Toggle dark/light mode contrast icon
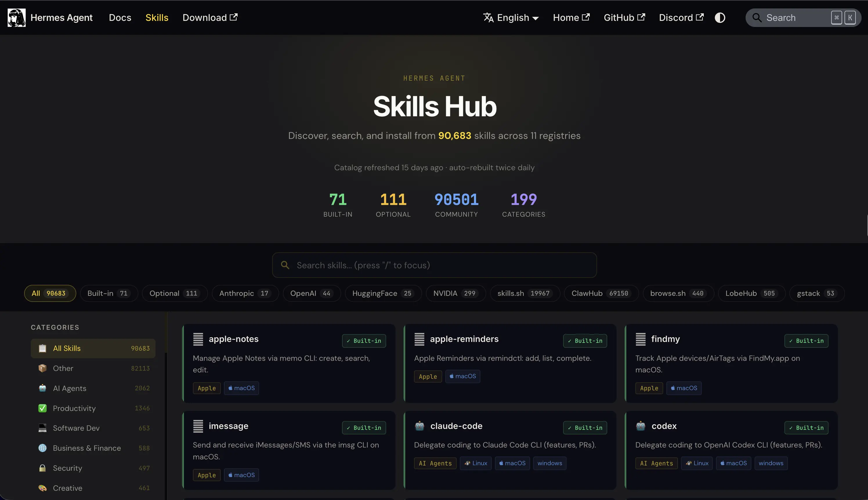868x500 pixels. (x=720, y=17)
